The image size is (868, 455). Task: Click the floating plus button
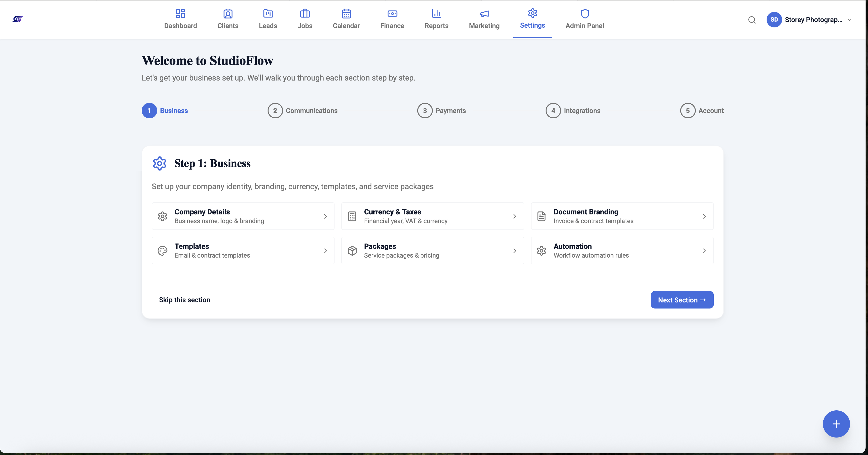[x=836, y=424]
